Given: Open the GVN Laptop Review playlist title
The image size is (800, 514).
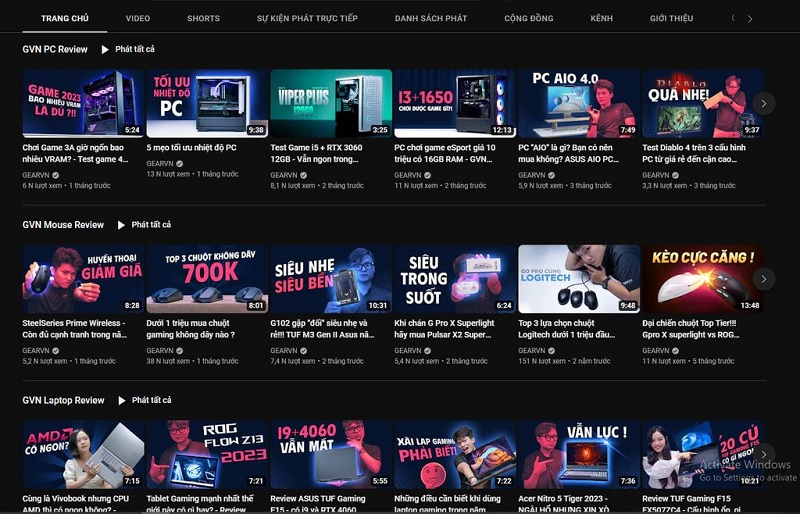Looking at the screenshot, I should [x=63, y=401].
